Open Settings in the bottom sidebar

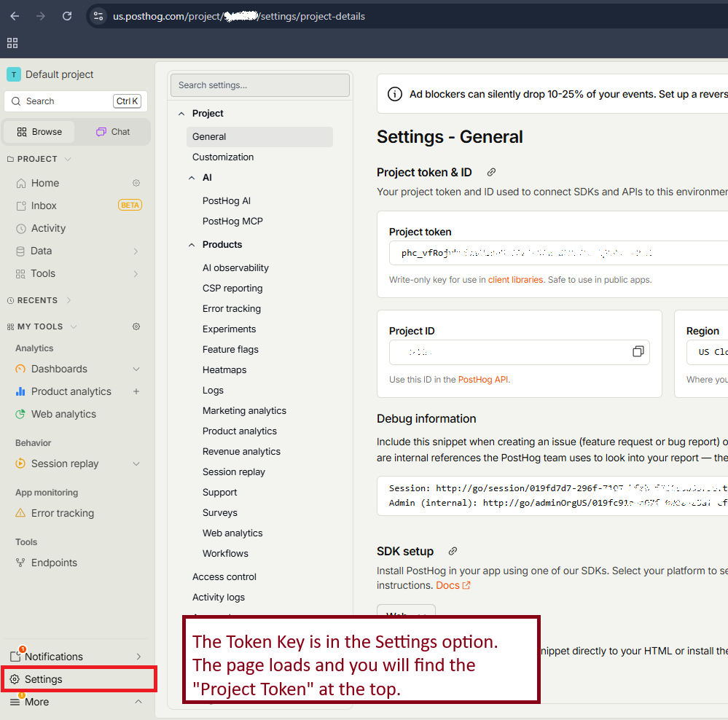click(x=79, y=679)
